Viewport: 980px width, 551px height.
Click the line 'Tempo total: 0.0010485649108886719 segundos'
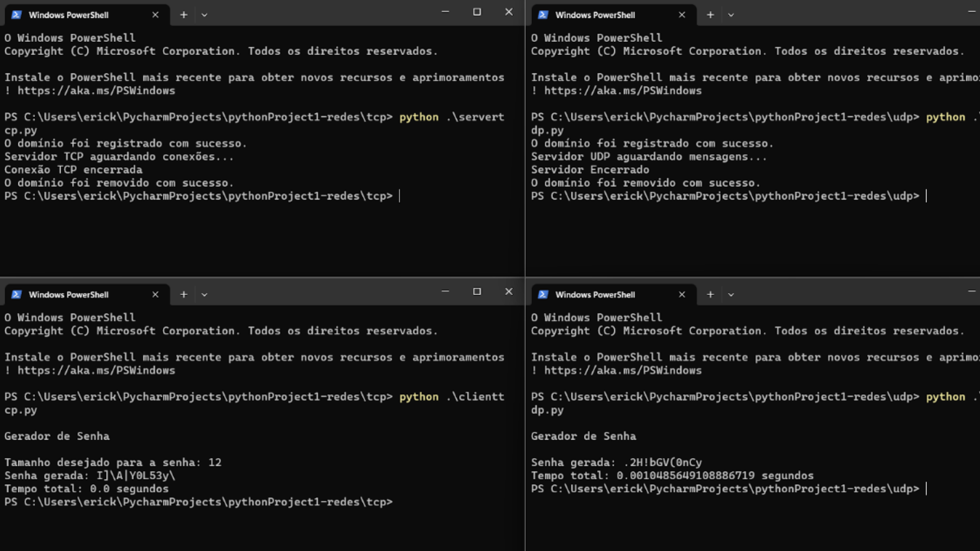672,476
